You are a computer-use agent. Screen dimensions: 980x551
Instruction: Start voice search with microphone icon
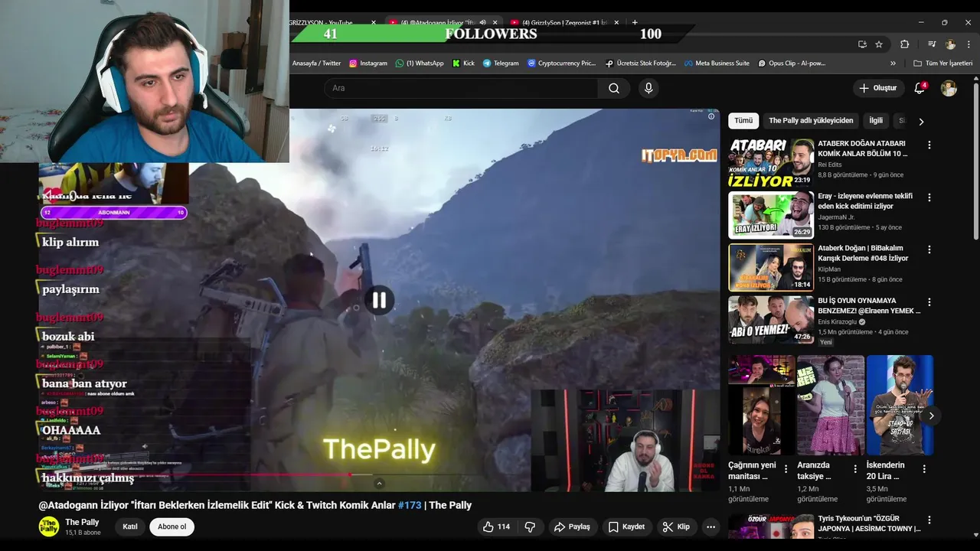point(648,88)
